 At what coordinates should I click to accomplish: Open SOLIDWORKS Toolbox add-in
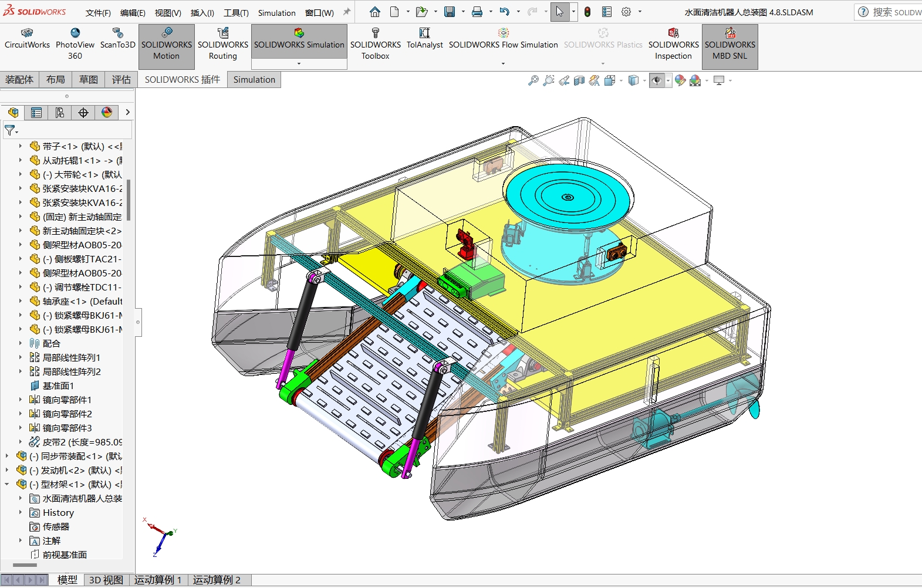click(376, 45)
